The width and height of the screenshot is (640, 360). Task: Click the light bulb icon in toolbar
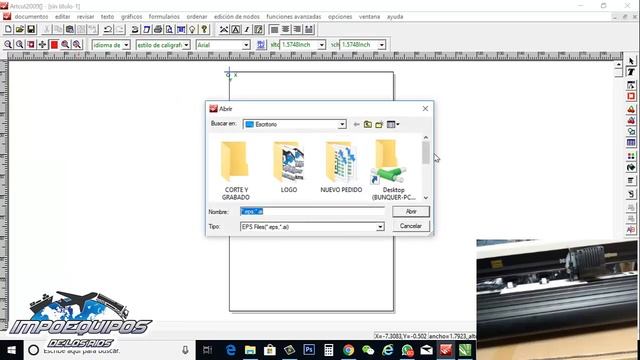coord(192,29)
